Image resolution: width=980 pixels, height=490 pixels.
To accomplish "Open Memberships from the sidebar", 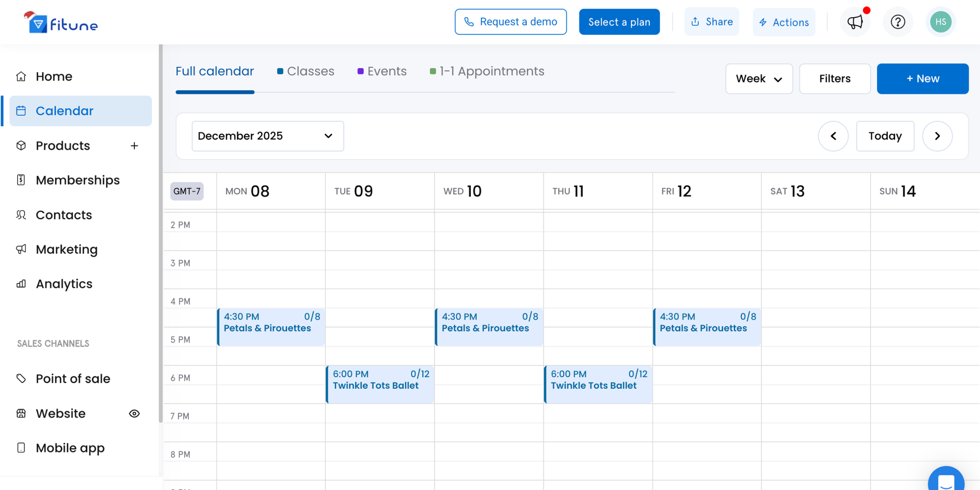I will (x=21, y=180).
